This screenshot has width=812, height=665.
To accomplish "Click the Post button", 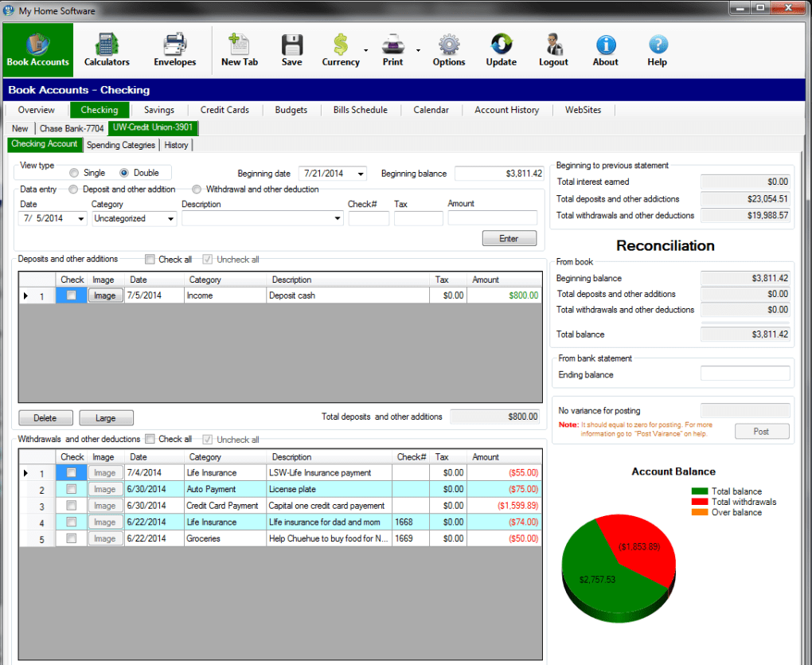I will pos(761,431).
